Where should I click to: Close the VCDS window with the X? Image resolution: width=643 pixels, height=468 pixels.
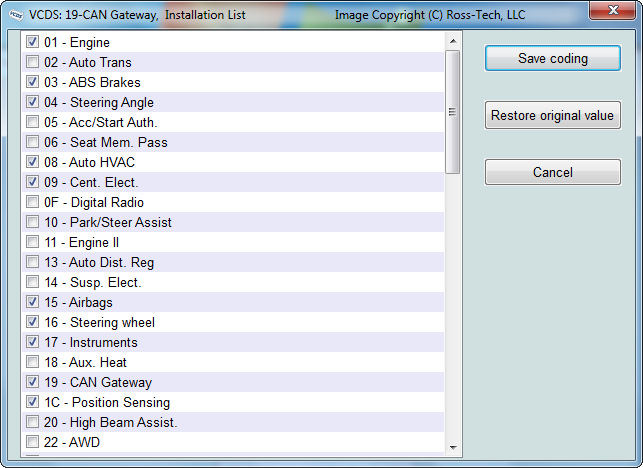[613, 10]
